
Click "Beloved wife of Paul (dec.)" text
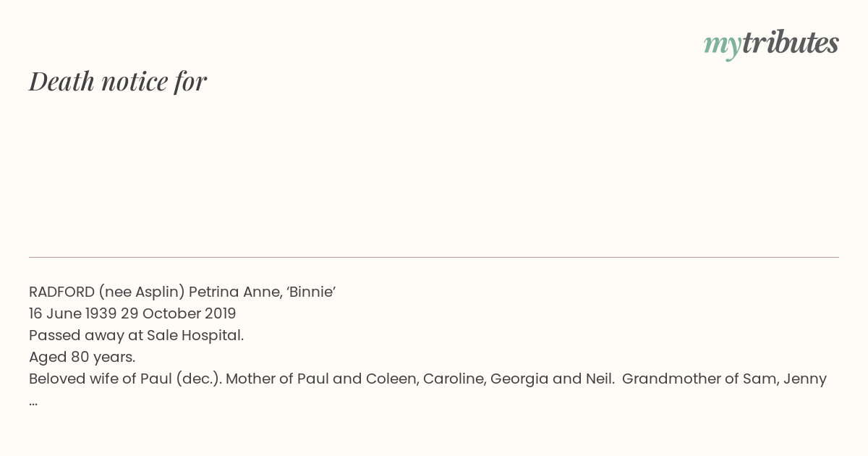point(125,379)
